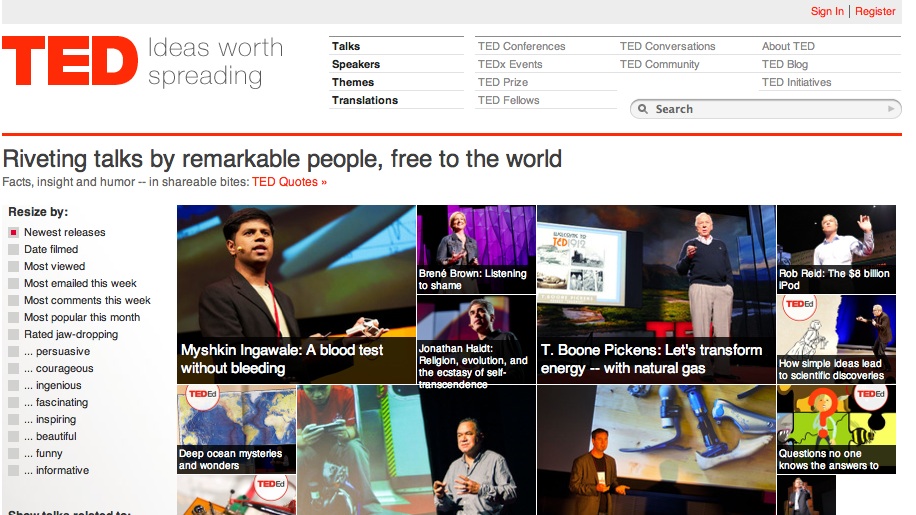916x515 pixels.
Task: Click the TED logo
Action: pyautogui.click(x=70, y=61)
